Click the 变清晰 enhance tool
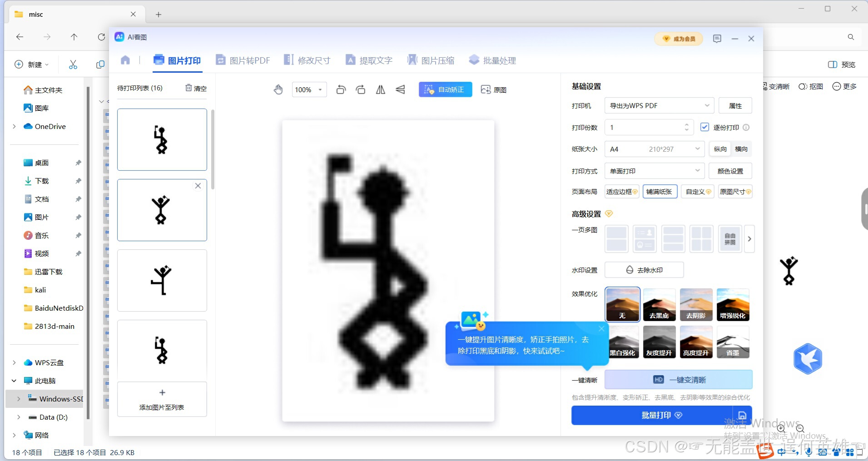This screenshot has height=461, width=868. pyautogui.click(x=776, y=86)
